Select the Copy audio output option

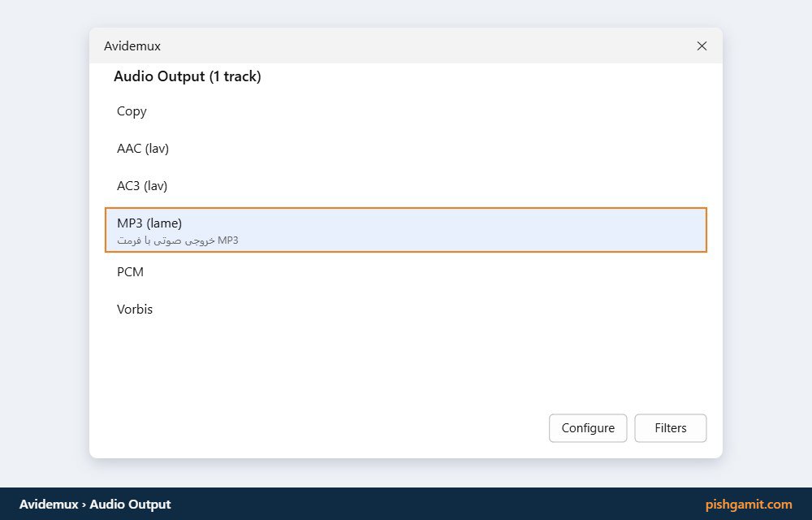(405, 111)
